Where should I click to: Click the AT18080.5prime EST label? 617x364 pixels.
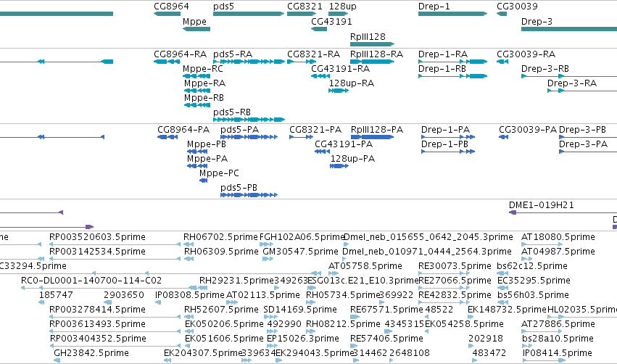558,237
